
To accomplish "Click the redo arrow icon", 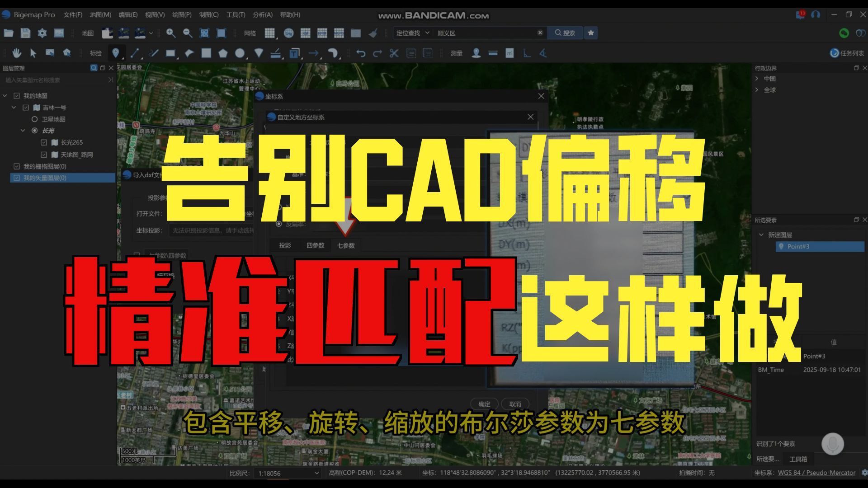I will click(377, 53).
